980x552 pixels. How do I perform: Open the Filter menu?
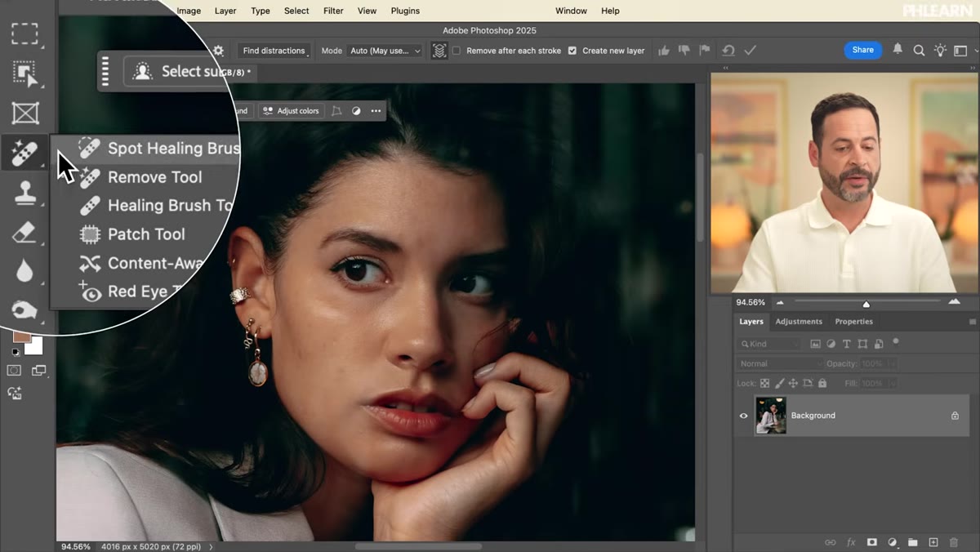[x=333, y=11]
